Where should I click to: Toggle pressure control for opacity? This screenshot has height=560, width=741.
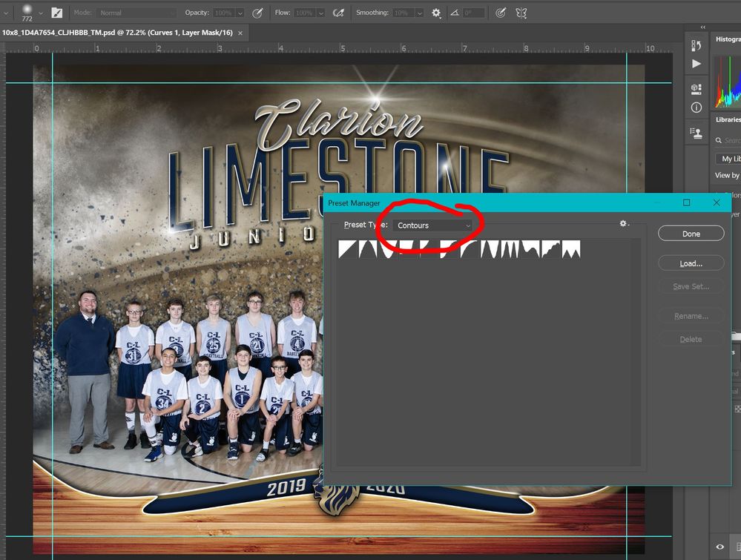point(257,13)
